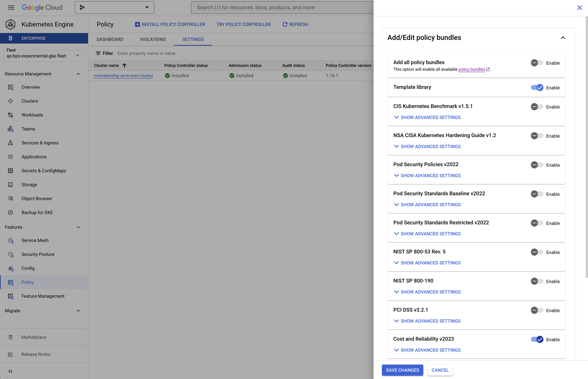Open the policy bundles documentation link
Image resolution: width=588 pixels, height=379 pixels.
pos(474,69)
